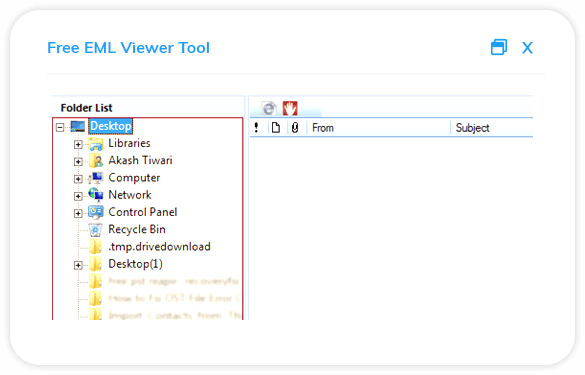
Task: Click the refresh icon in the toolbar
Action: click(x=269, y=109)
